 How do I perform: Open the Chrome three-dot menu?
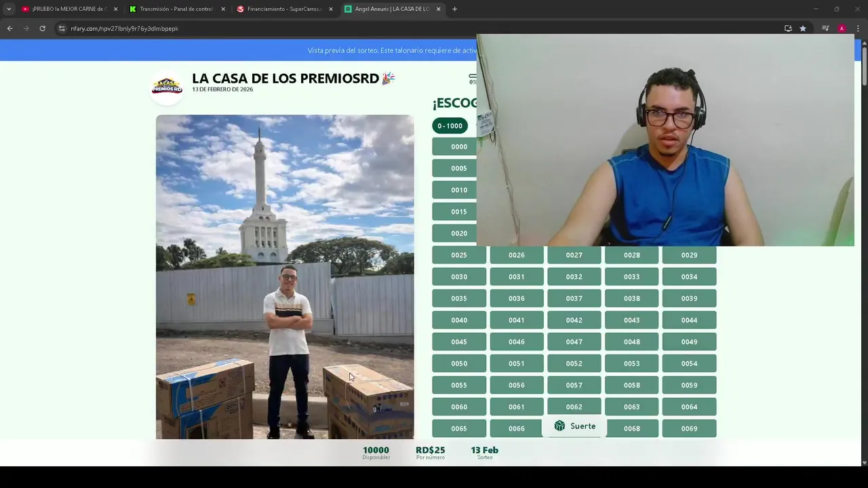pyautogui.click(x=859, y=28)
